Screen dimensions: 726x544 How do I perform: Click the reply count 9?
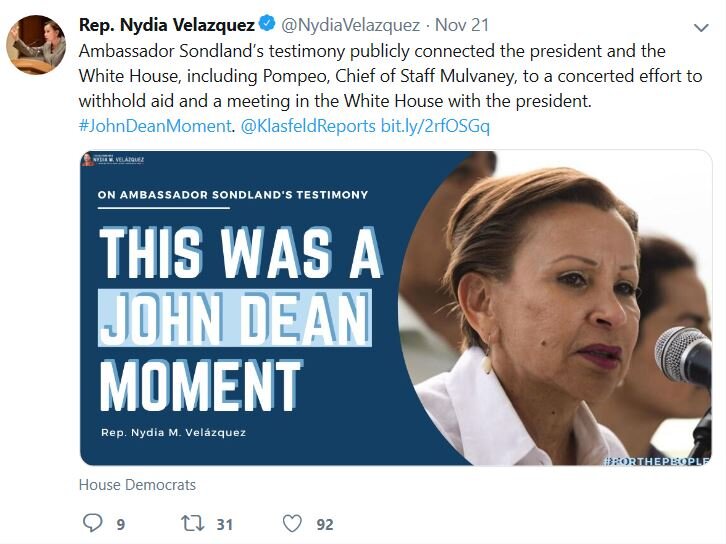coord(120,524)
